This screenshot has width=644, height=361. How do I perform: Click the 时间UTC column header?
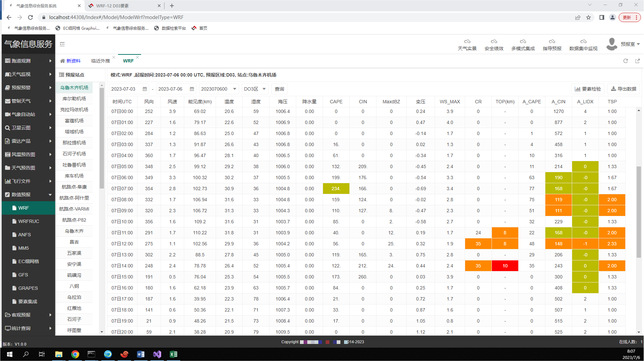tap(122, 102)
